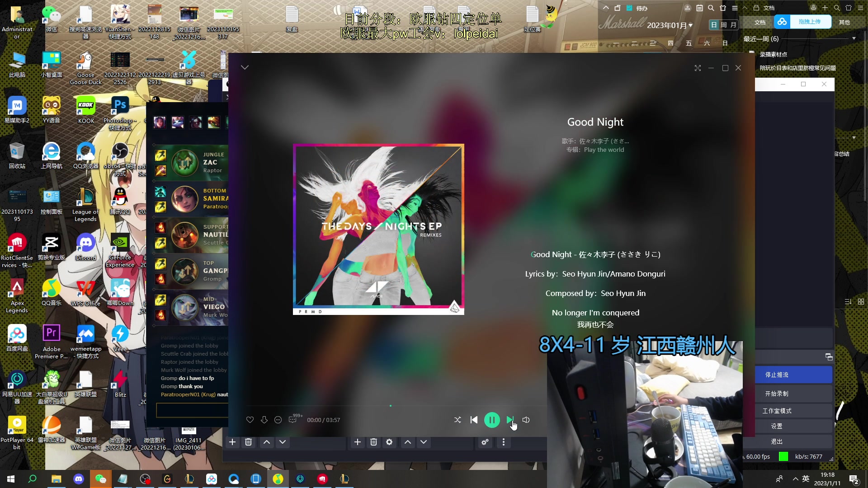Open the 录播素材点 document
This screenshot has height=488, width=868.
coord(774,55)
